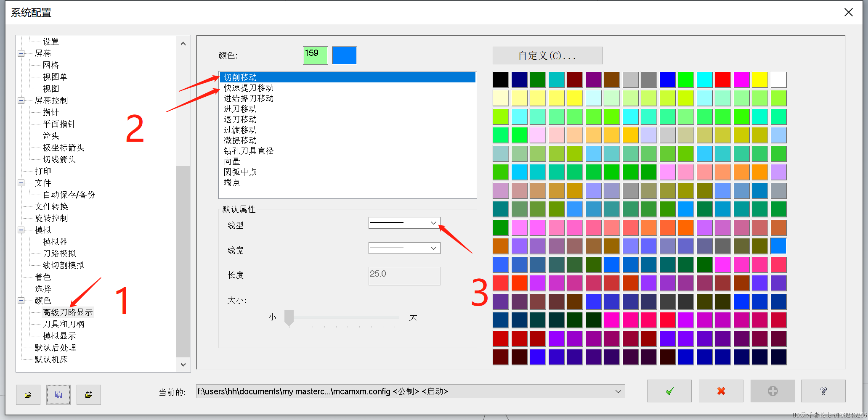Collapse the 颜色 tree node
868x420 pixels.
21,301
